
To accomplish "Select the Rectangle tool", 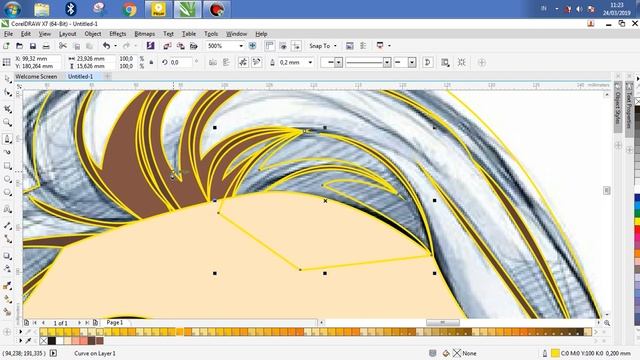I will 7,166.
